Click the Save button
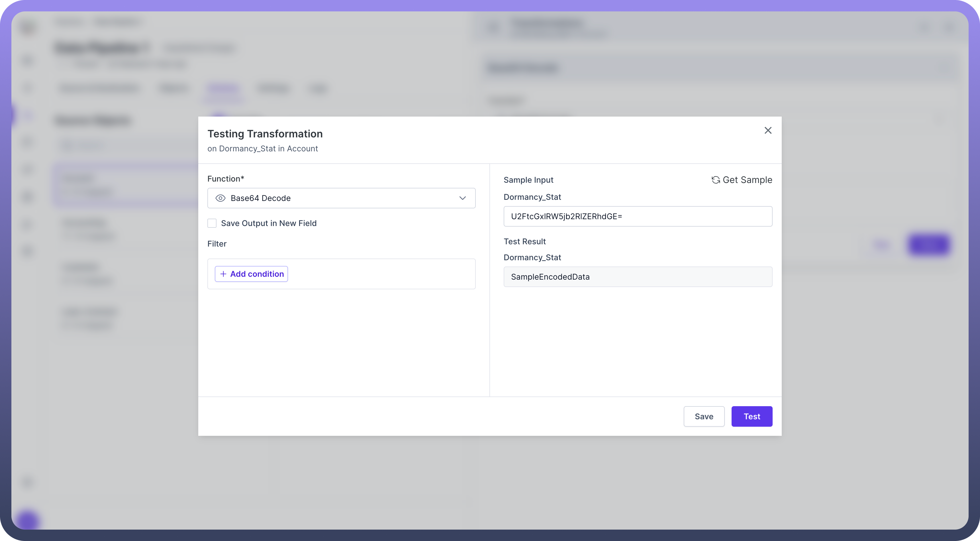980x541 pixels. (x=703, y=416)
